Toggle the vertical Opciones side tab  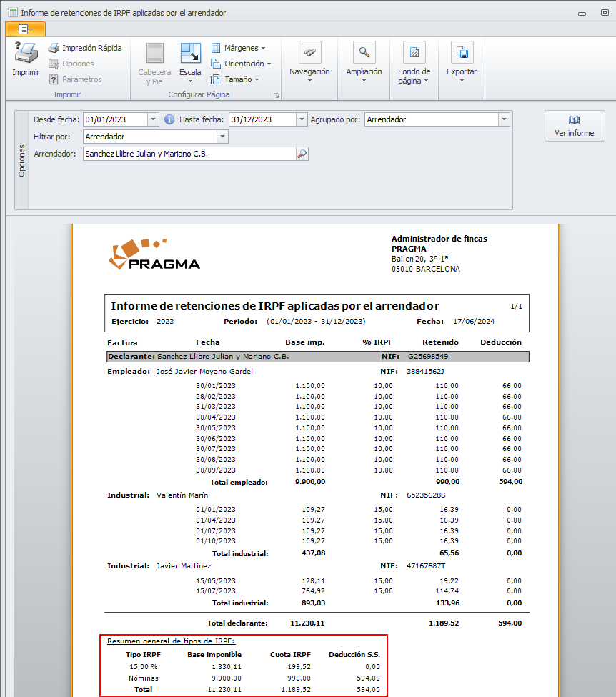pos(21,160)
